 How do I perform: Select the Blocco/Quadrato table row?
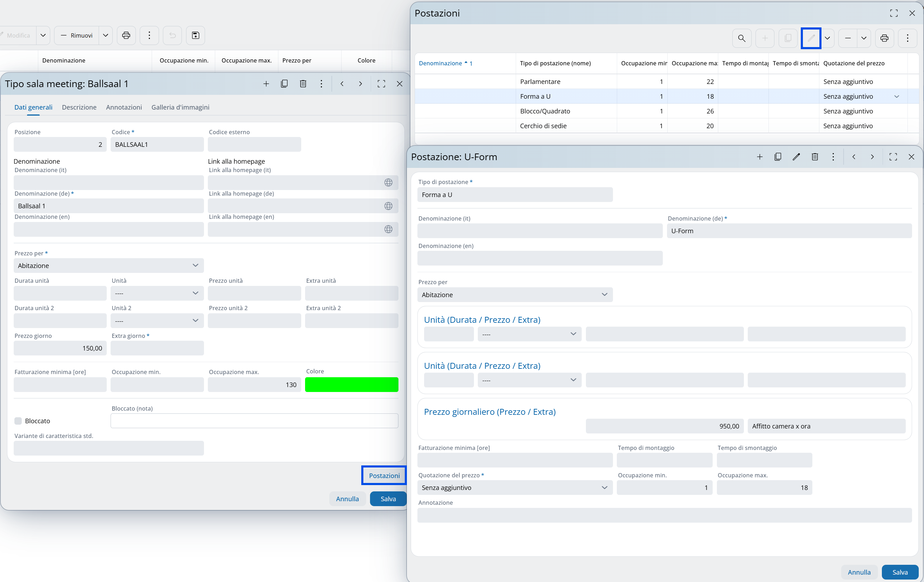545,111
